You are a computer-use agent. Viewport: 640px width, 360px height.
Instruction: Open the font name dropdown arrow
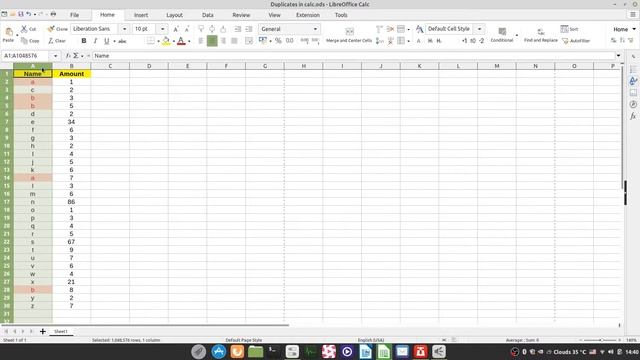click(124, 29)
